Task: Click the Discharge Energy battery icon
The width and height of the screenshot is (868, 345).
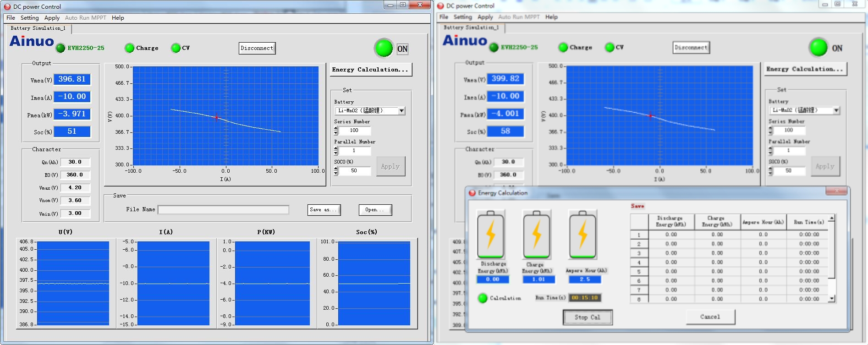Action: coord(490,235)
